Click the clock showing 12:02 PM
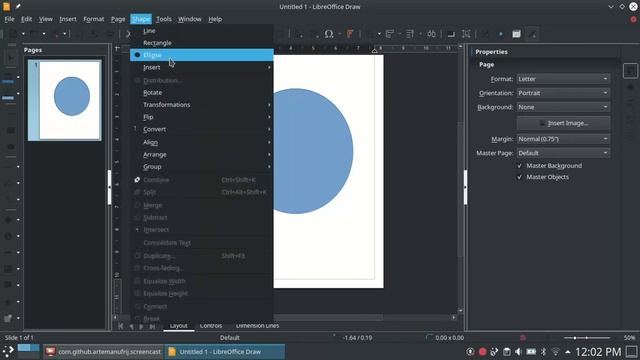640x360 pixels. [x=598, y=352]
